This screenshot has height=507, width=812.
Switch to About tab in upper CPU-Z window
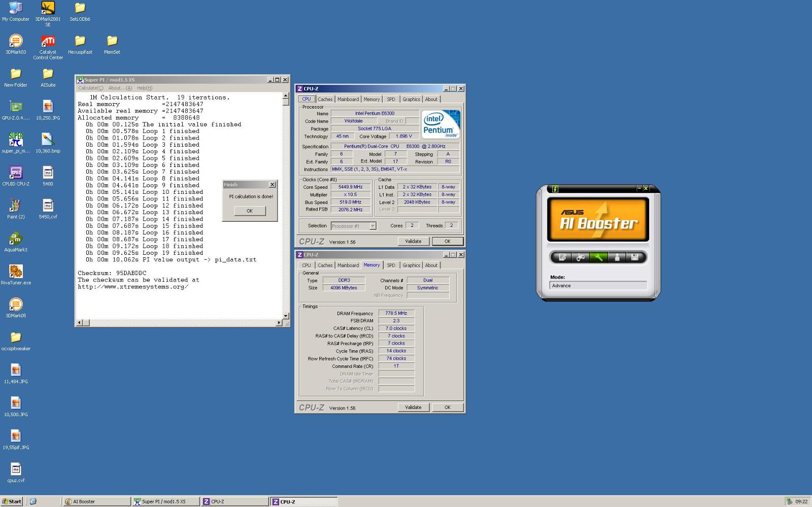431,99
